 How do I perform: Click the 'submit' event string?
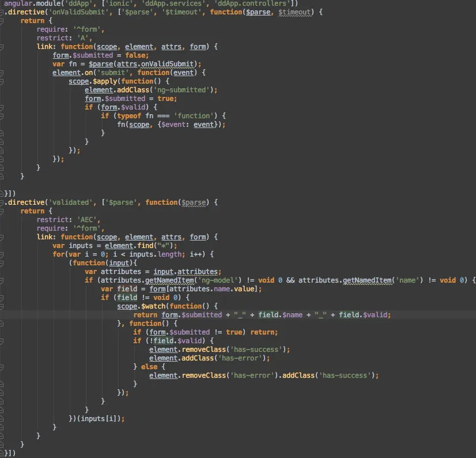(x=112, y=73)
